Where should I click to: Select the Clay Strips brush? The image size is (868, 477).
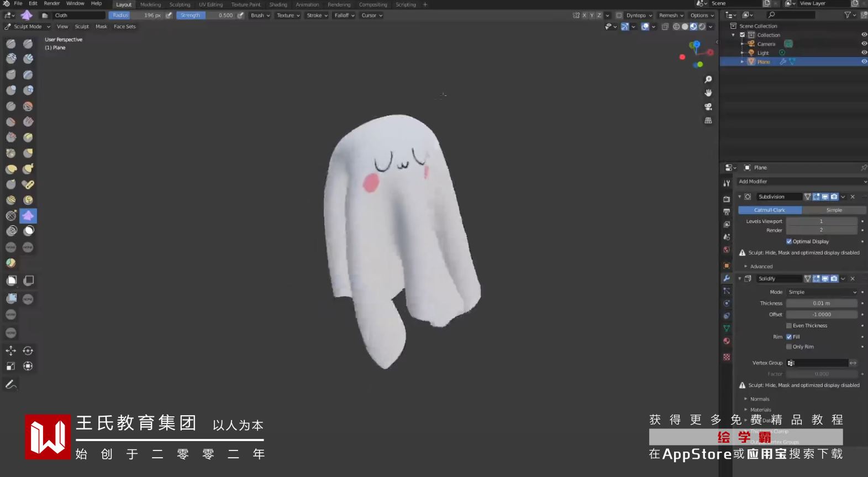[x=28, y=59]
